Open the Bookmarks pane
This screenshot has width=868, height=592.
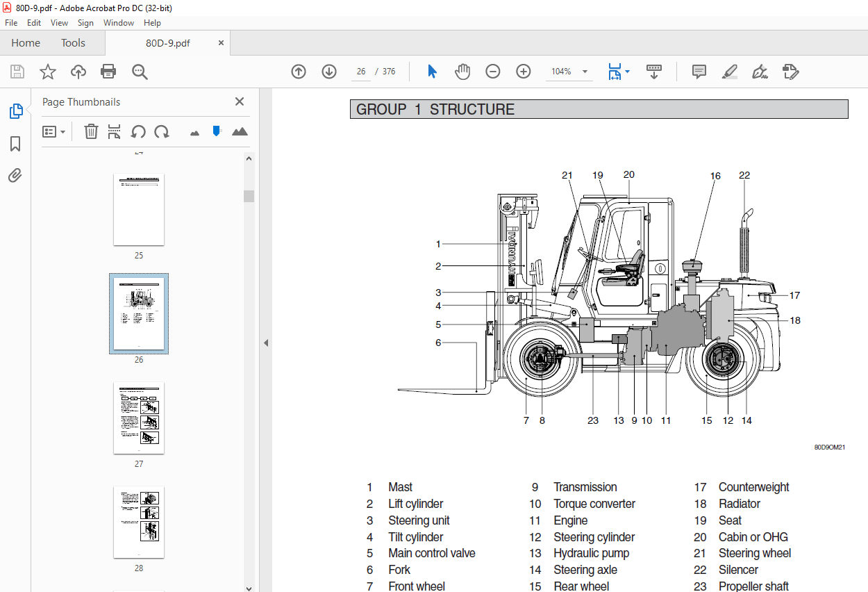pyautogui.click(x=15, y=144)
